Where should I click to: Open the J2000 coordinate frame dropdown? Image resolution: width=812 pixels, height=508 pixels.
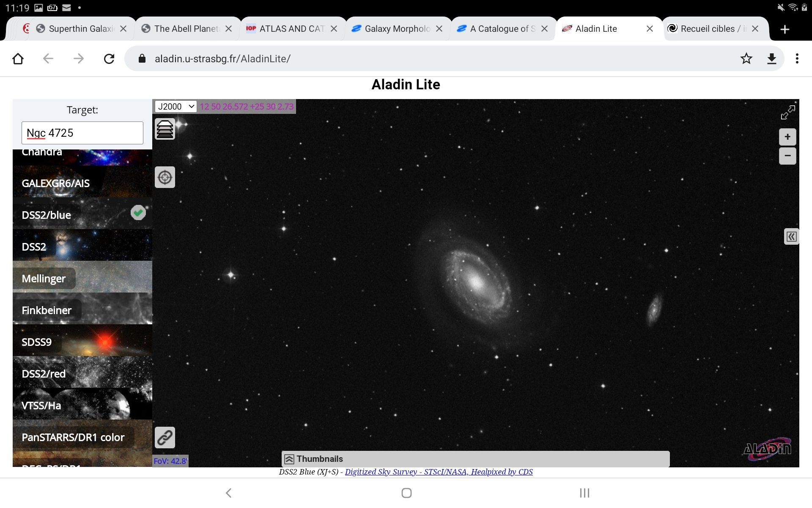coord(176,107)
